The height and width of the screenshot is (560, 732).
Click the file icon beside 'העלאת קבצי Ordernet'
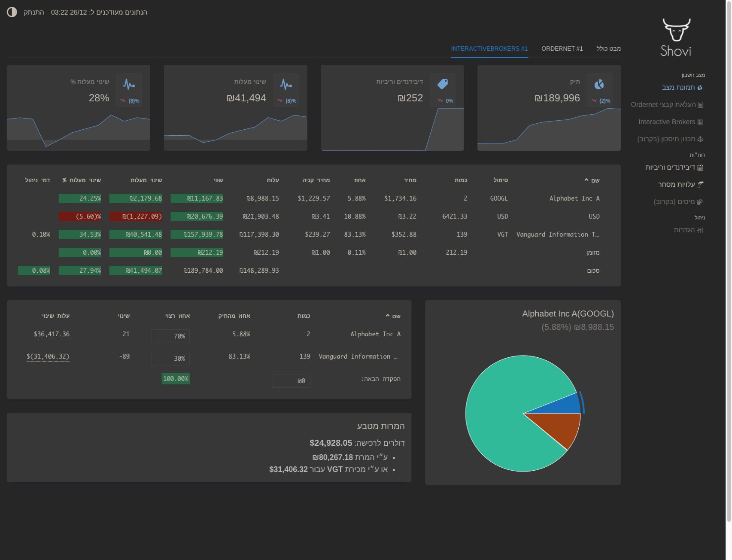[x=701, y=105]
